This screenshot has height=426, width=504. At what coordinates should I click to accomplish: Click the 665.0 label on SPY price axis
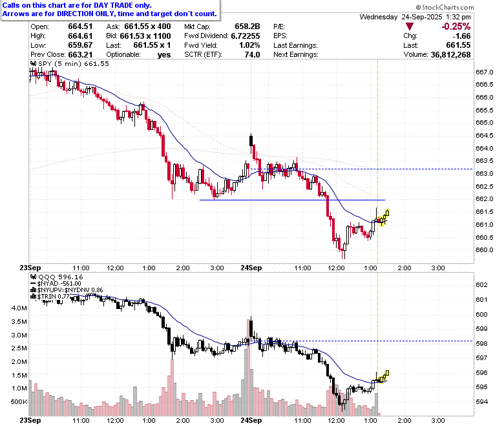485,122
